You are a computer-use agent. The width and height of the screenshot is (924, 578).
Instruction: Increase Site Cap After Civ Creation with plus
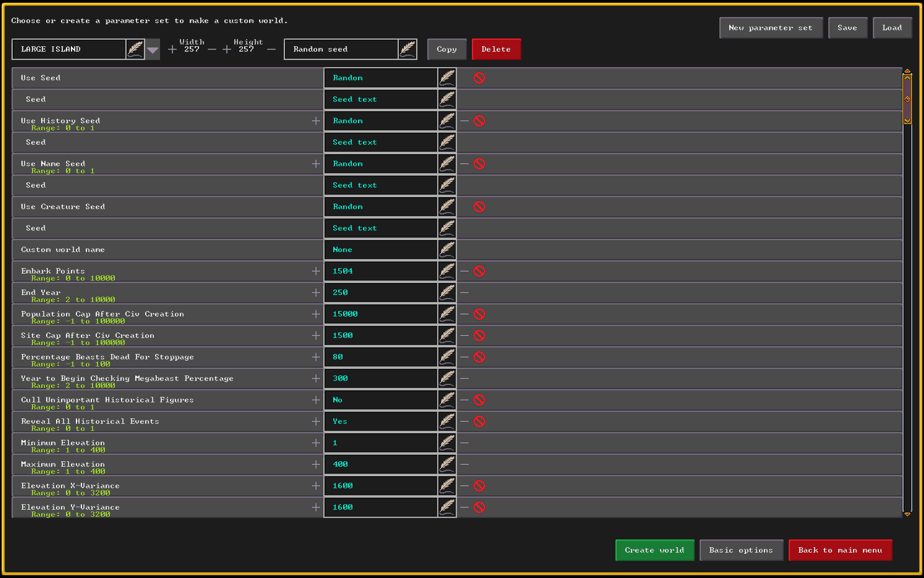316,335
